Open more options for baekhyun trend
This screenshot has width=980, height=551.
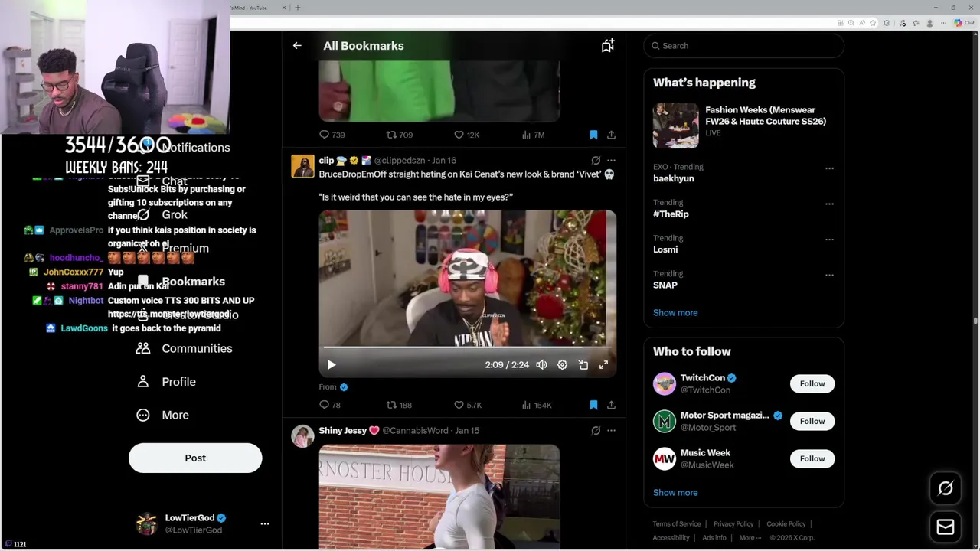829,168
